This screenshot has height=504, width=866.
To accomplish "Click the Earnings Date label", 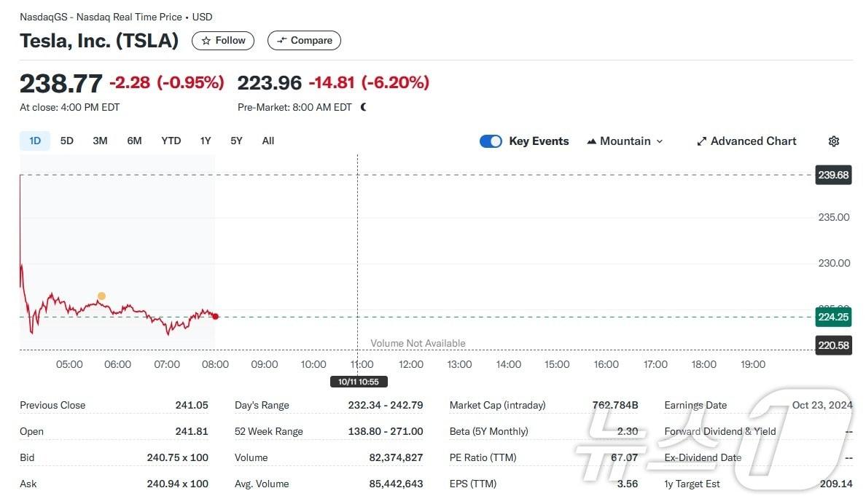I will click(695, 405).
